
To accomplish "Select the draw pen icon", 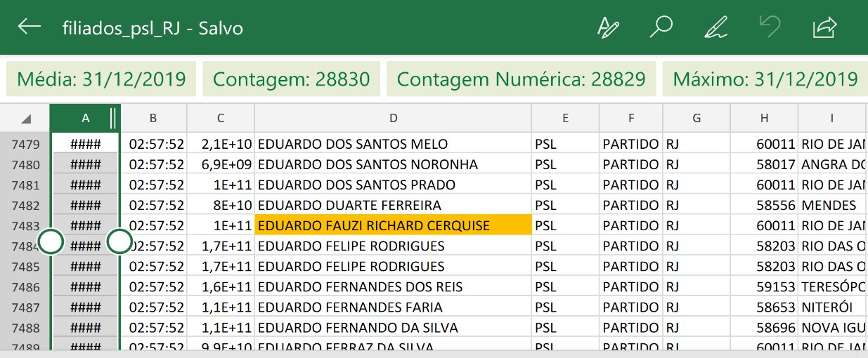I will [x=715, y=27].
